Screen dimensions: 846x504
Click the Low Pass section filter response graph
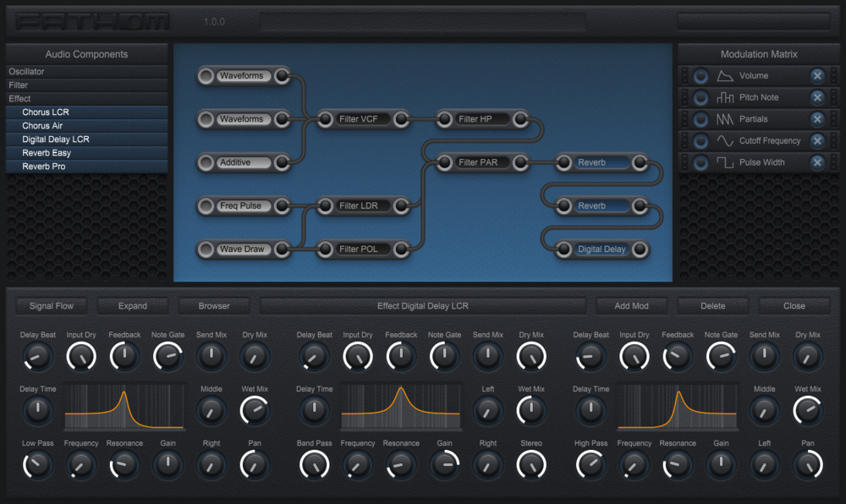pos(124,407)
